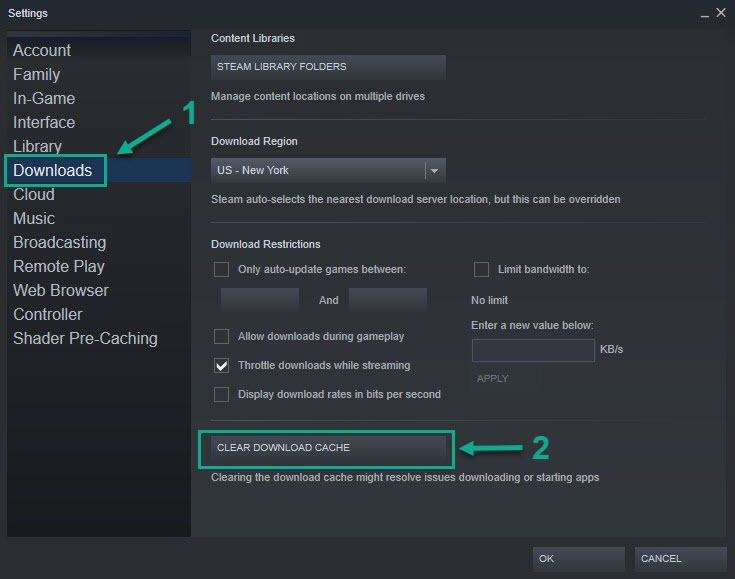Select the Downloads category
Viewport: 735px width, 579px height.
[52, 170]
